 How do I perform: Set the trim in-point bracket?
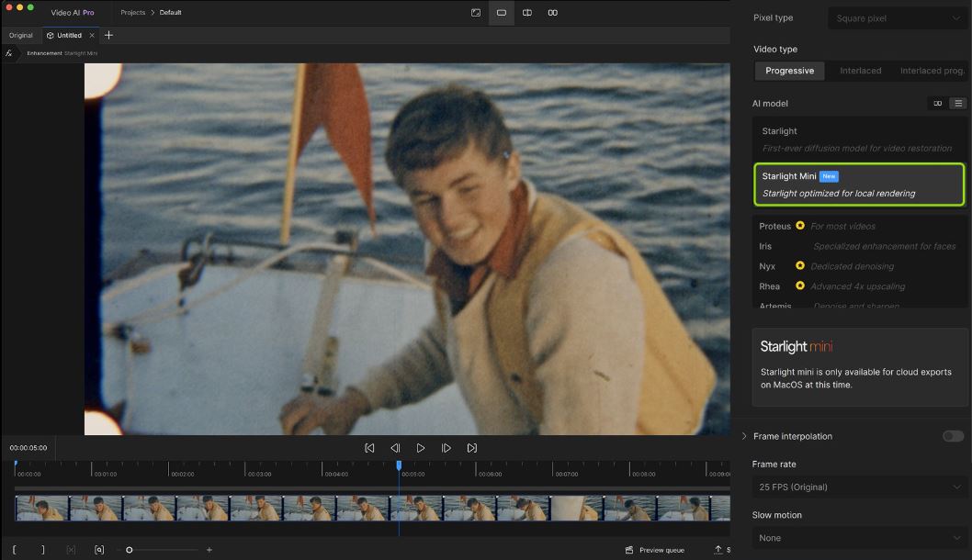pos(15,550)
